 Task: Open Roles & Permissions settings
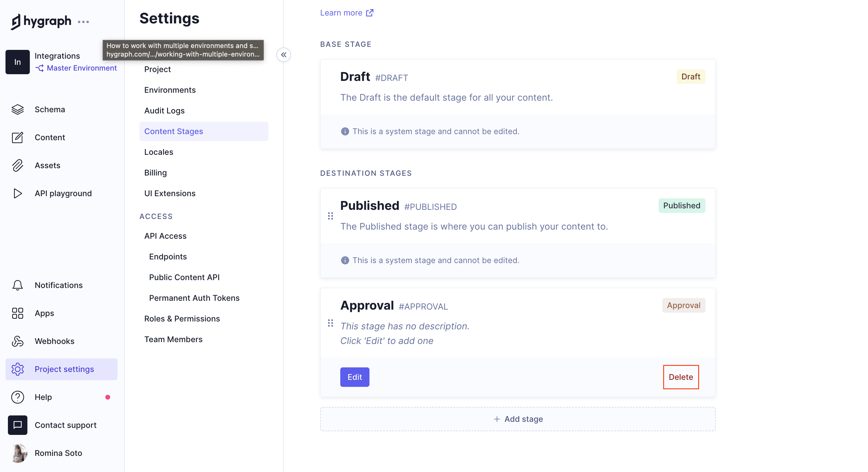[x=182, y=318]
